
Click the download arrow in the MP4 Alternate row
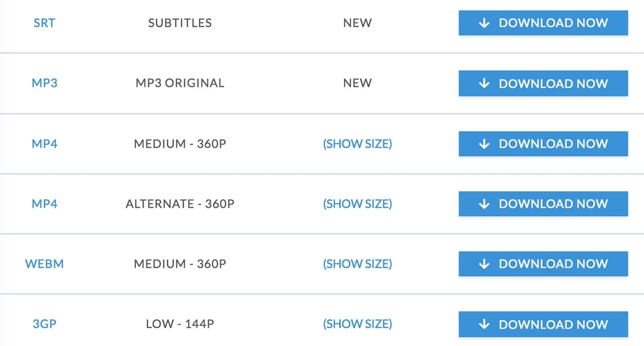tap(484, 204)
